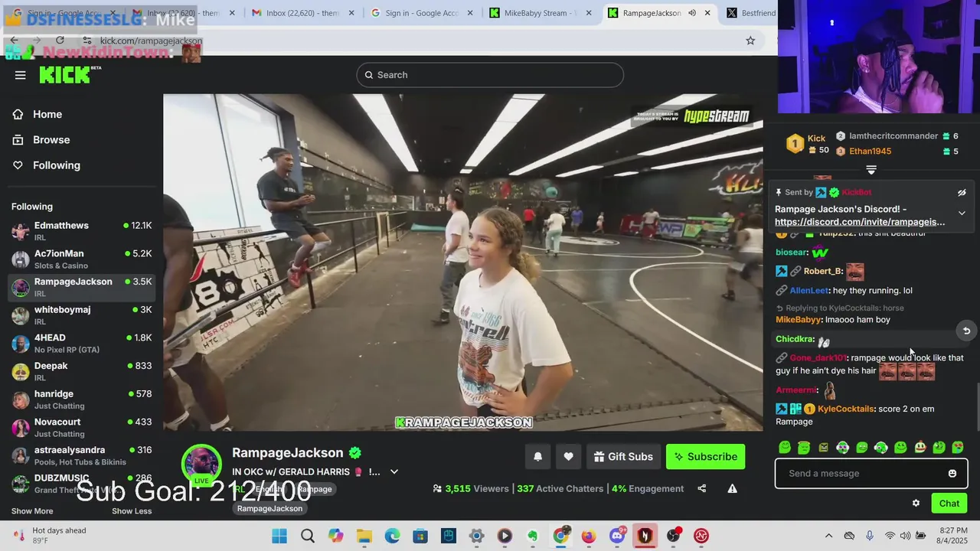Open Microsoft Edge from taskbar
Screen dimensions: 980x551
392,536
